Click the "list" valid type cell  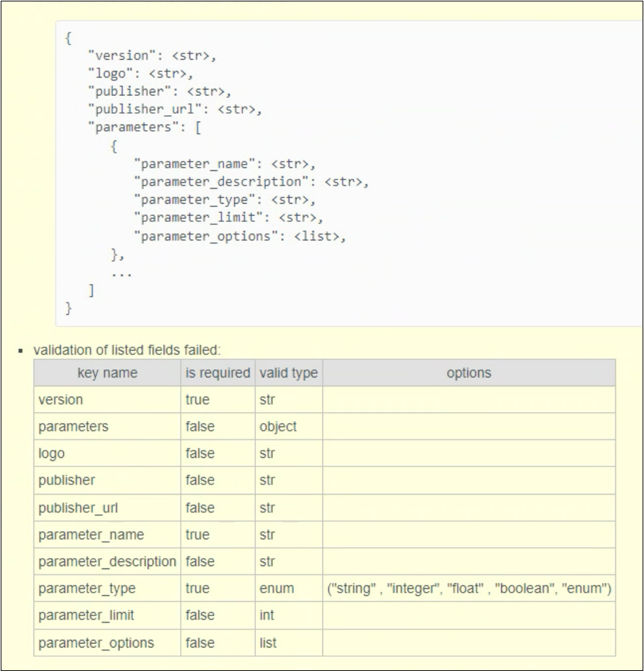(x=289, y=643)
